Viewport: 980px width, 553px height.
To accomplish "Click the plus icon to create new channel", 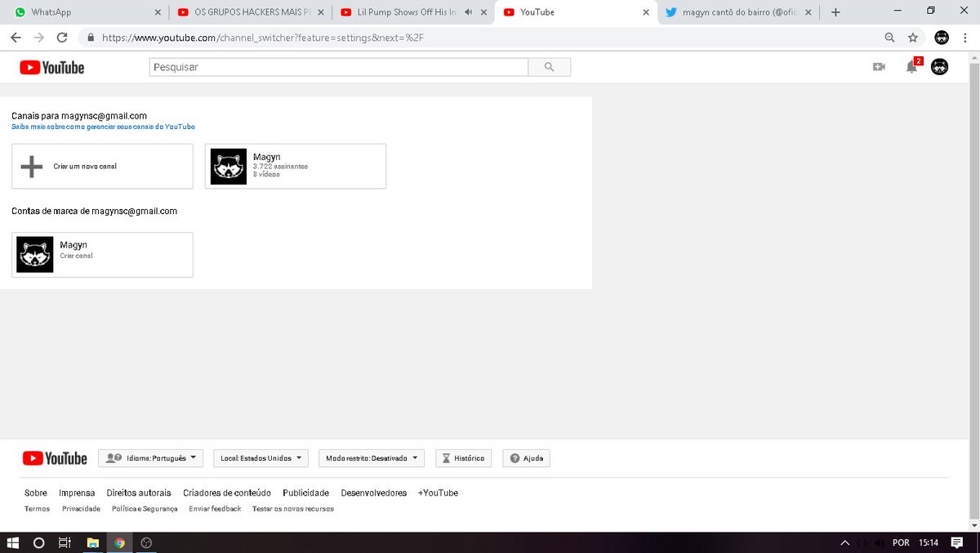I will pyautogui.click(x=32, y=167).
